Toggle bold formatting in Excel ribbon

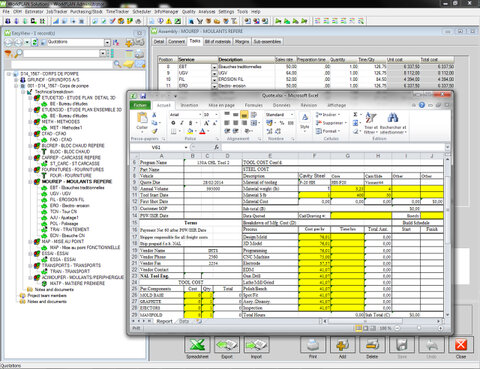pos(173,123)
